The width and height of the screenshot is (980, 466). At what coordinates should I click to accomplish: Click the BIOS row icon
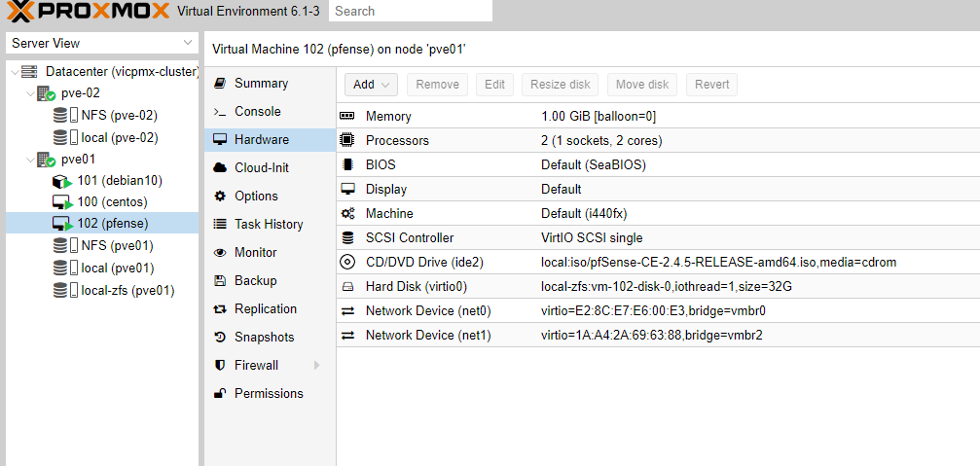tap(346, 165)
